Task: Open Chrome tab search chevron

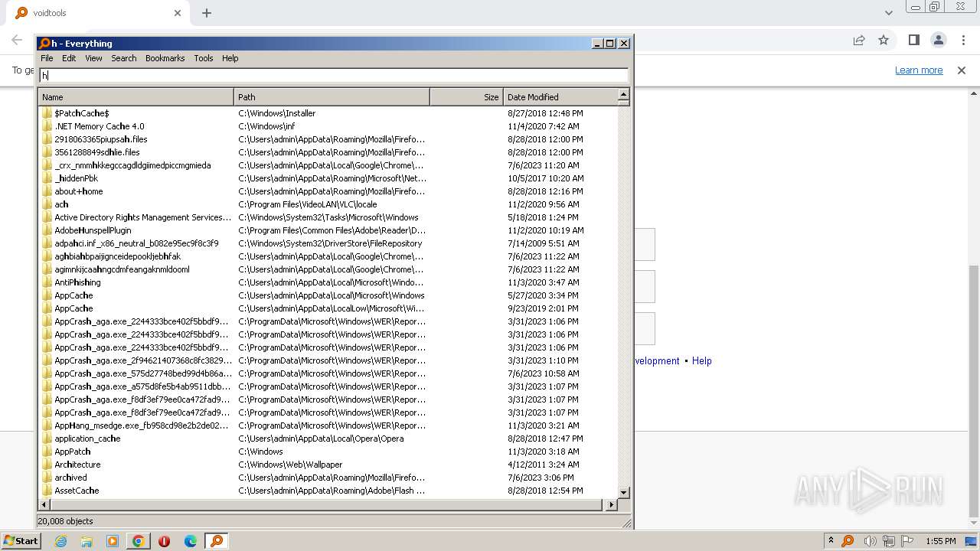Action: (888, 13)
